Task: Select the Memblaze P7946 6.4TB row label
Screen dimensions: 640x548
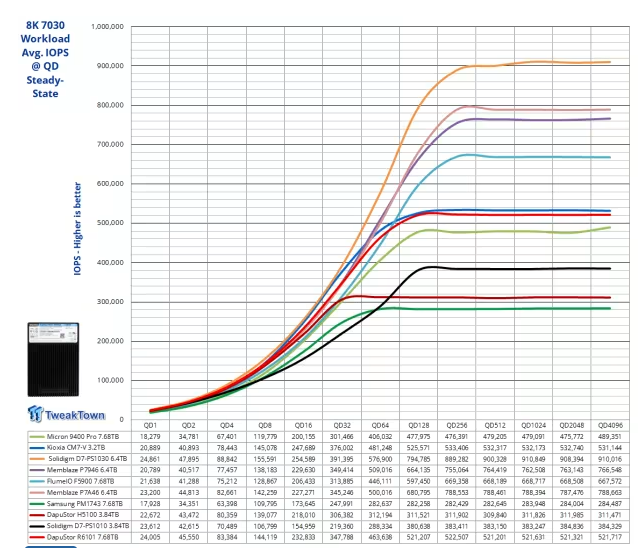Action: [x=82, y=470]
